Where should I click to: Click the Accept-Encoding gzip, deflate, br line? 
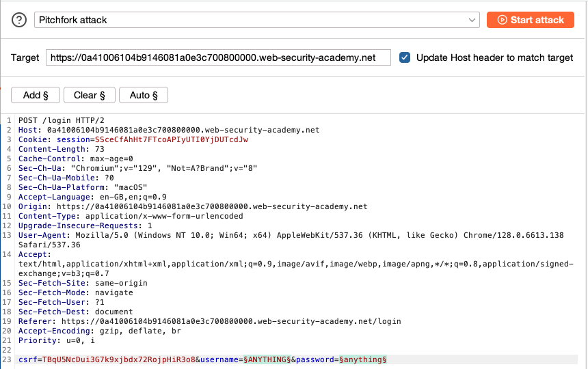pyautogui.click(x=100, y=331)
